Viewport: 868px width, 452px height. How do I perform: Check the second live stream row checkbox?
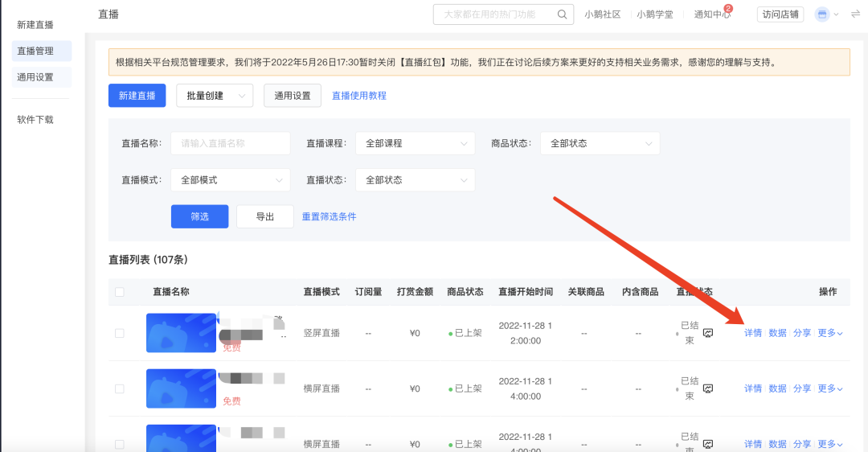[x=120, y=388]
